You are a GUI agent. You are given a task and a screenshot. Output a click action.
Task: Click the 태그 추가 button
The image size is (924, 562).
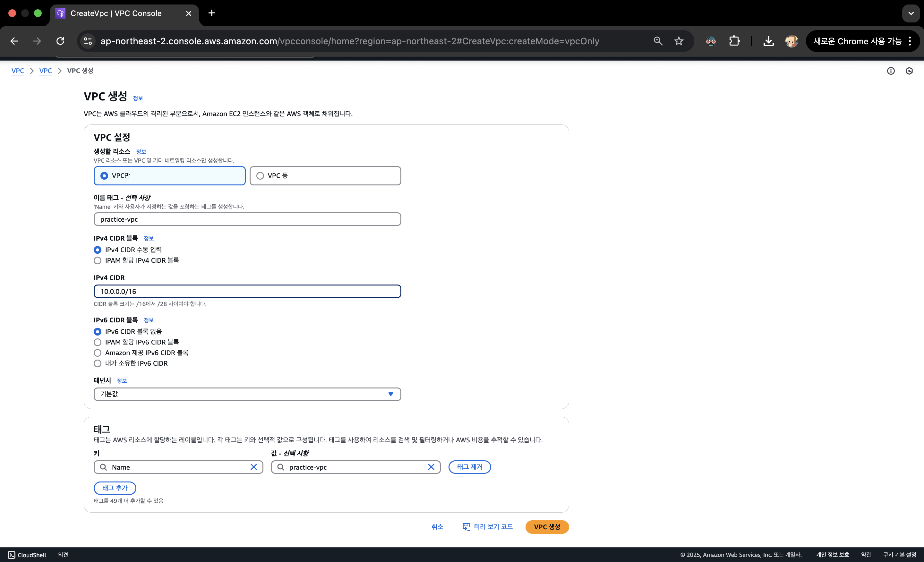(x=115, y=488)
